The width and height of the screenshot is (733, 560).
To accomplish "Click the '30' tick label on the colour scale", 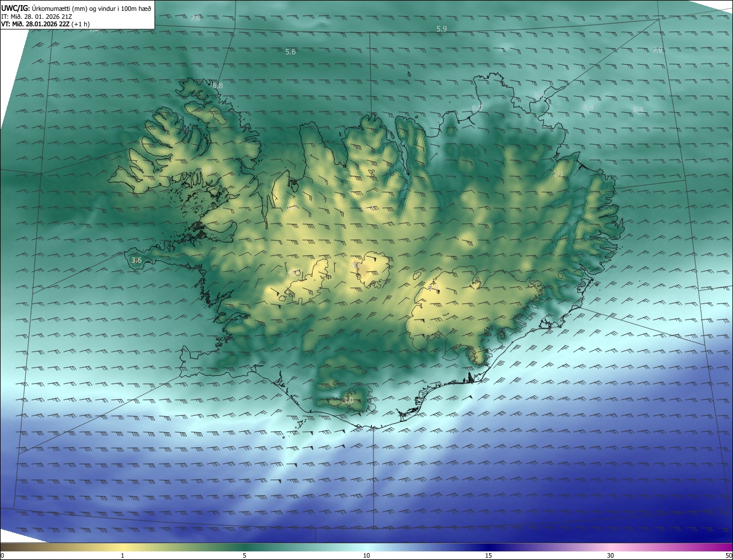I will click(610, 555).
